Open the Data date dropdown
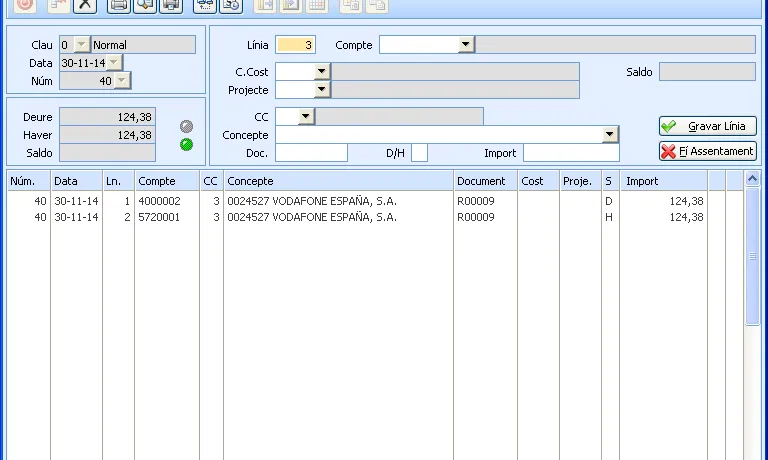768x460 pixels. [114, 63]
